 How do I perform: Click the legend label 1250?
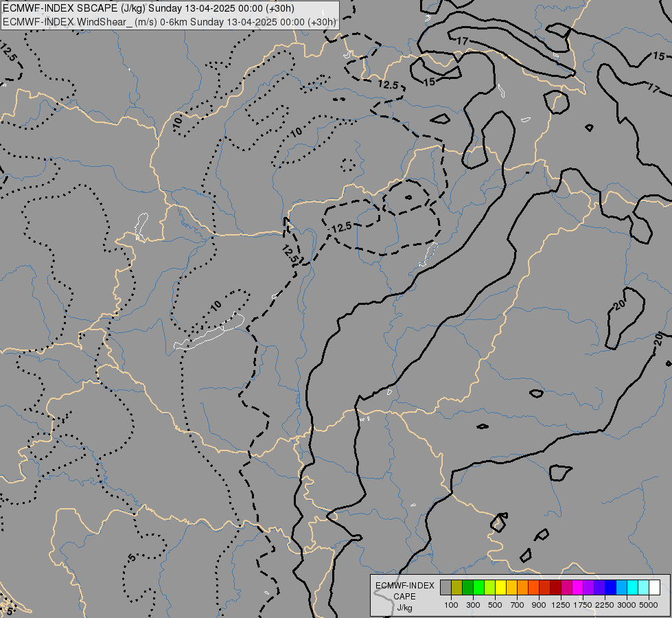click(x=561, y=605)
